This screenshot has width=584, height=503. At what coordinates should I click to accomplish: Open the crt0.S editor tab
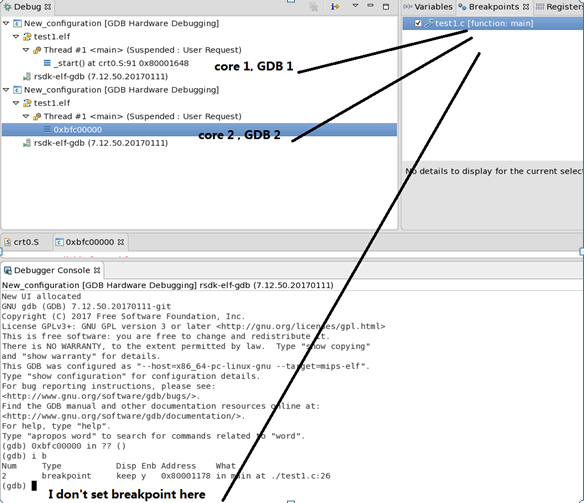pos(22,242)
